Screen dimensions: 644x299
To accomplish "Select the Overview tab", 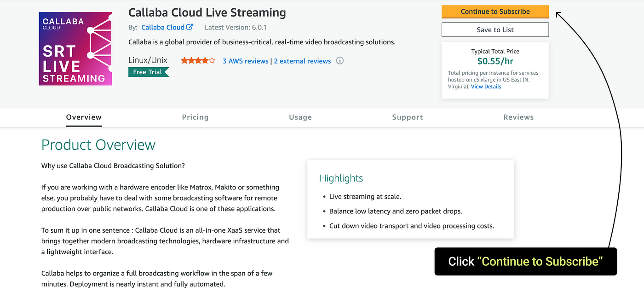I will [x=84, y=117].
